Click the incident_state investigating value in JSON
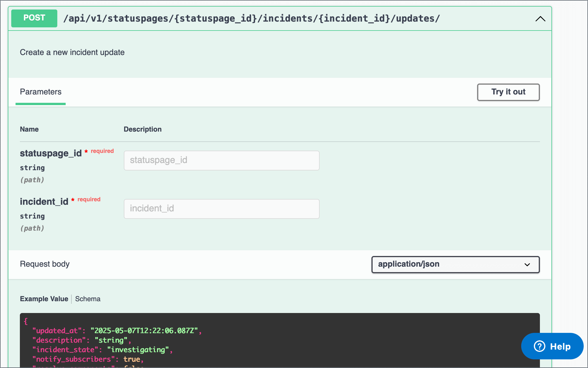The height and width of the screenshot is (368, 588). [x=138, y=350]
